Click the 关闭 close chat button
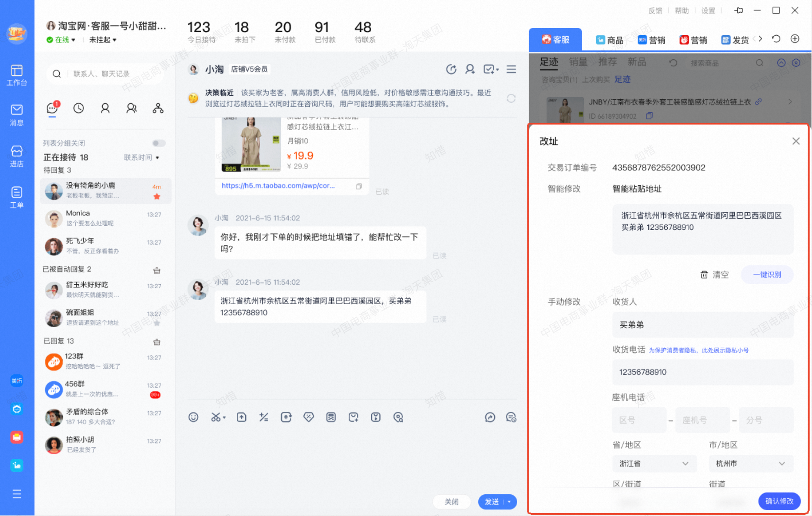Image resolution: width=812 pixels, height=516 pixels. pyautogui.click(x=451, y=502)
